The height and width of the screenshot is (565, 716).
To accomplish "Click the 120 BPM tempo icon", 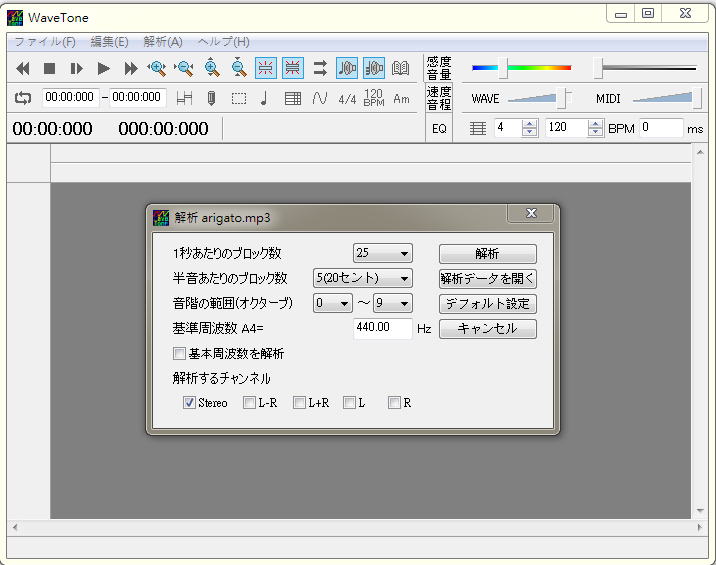I will (x=374, y=98).
